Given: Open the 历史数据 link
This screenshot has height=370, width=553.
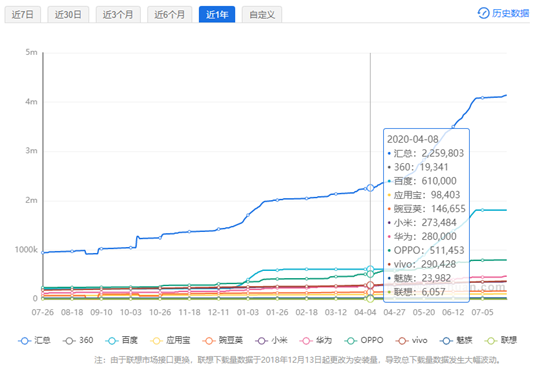Looking at the screenshot, I should 504,13.
